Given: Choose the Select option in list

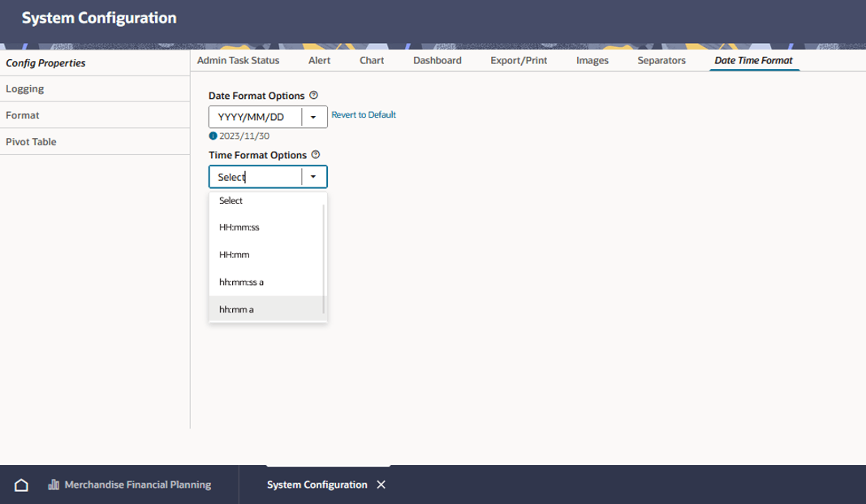Looking at the screenshot, I should (265, 200).
